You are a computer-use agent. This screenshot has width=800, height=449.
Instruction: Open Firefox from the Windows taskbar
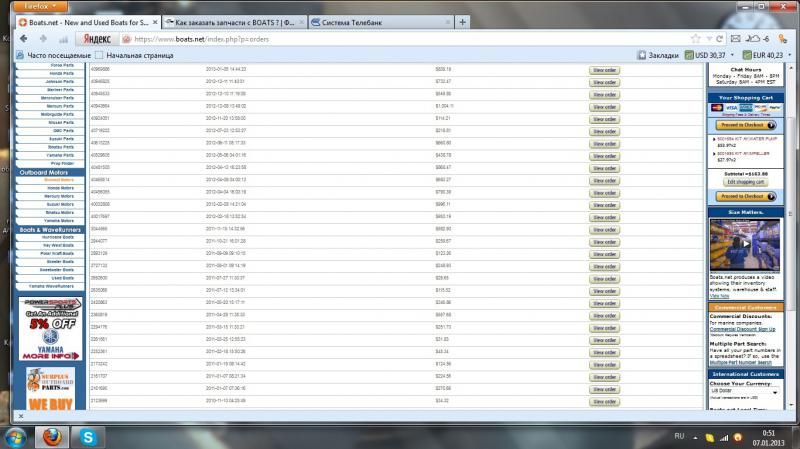coord(48,436)
